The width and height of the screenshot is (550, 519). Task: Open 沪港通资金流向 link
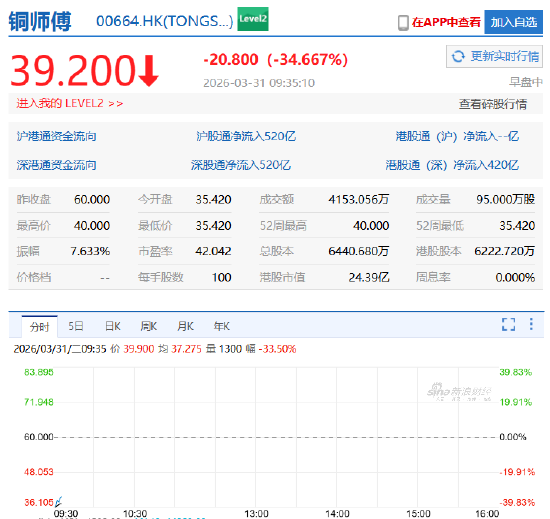56,136
